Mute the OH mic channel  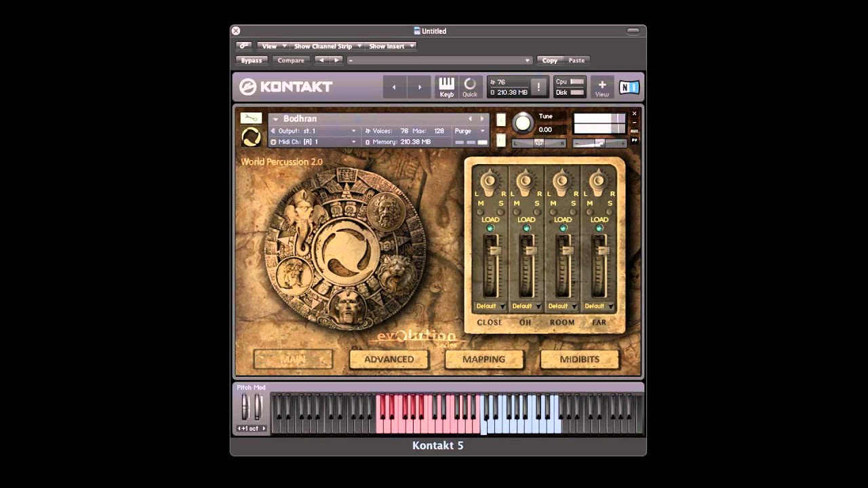coord(517,211)
